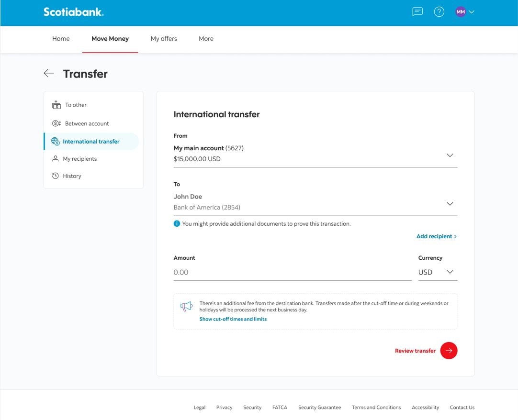Click the To other cash icon
Viewport: 518px width, 420px height.
tap(56, 105)
